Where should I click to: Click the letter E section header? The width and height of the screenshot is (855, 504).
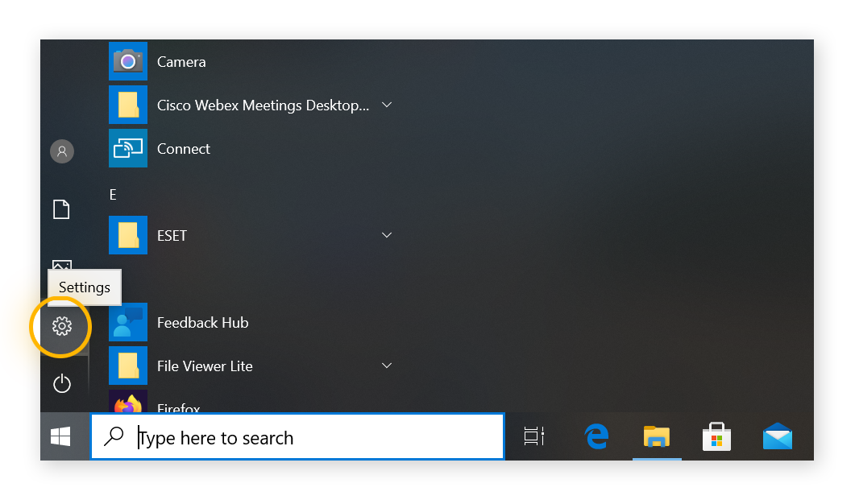(x=113, y=194)
